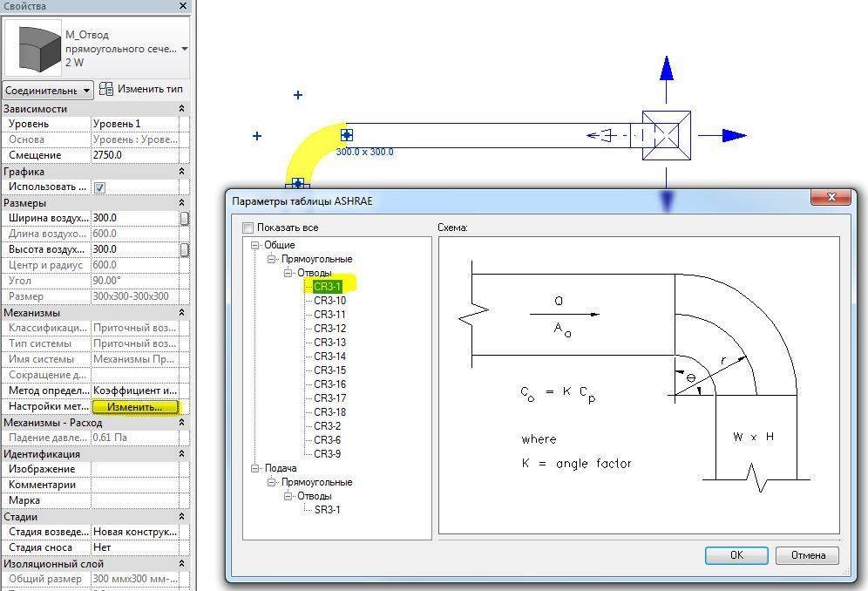Collapse the Изоляционный слой group
The width and height of the screenshot is (868, 591).
pyautogui.click(x=181, y=563)
